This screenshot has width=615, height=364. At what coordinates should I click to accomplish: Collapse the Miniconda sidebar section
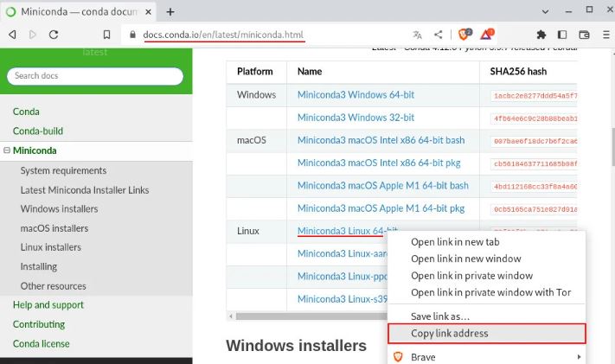pyautogui.click(x=7, y=150)
